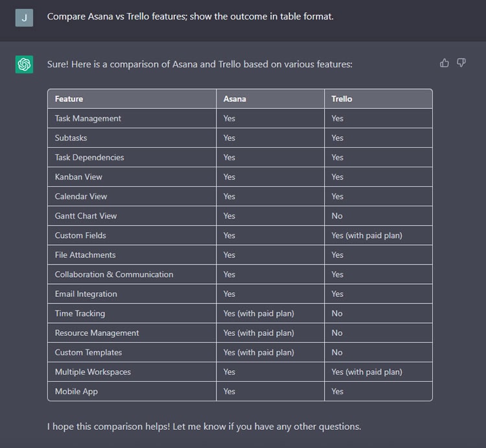Click Asana's 'Yes (with paid plan)' for Resource Management
Screen dimensions: 486x448
coord(259,333)
